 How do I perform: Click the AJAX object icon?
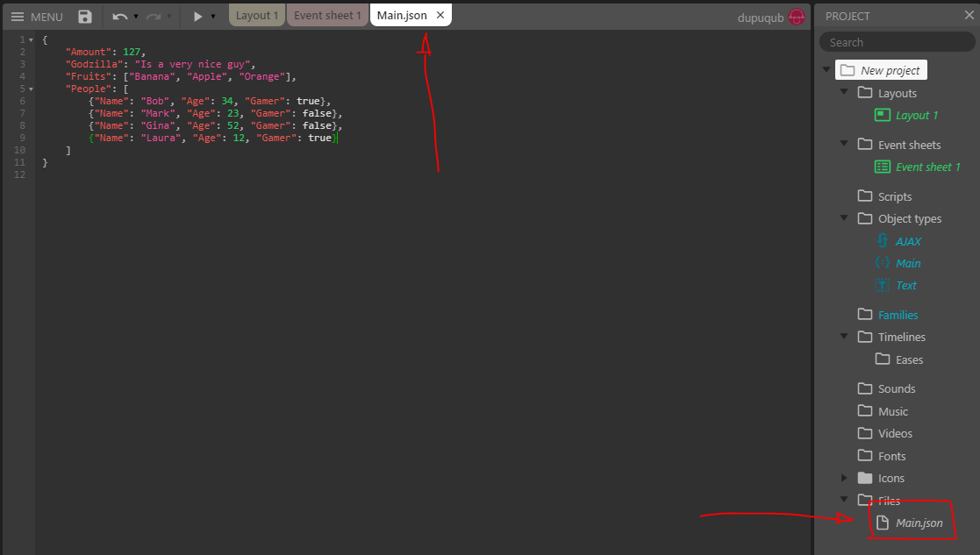(883, 240)
